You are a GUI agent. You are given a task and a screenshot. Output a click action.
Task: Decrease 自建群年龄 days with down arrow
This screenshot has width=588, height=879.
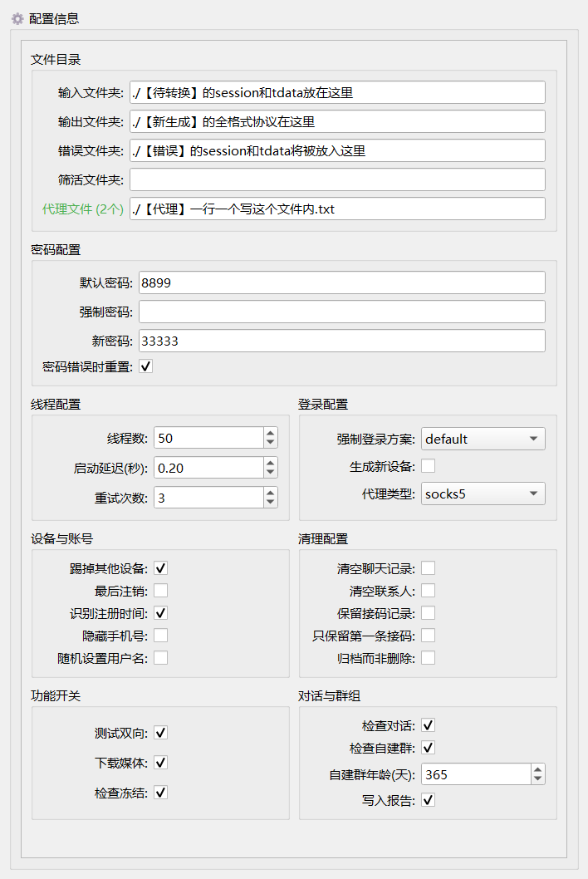[538, 779]
